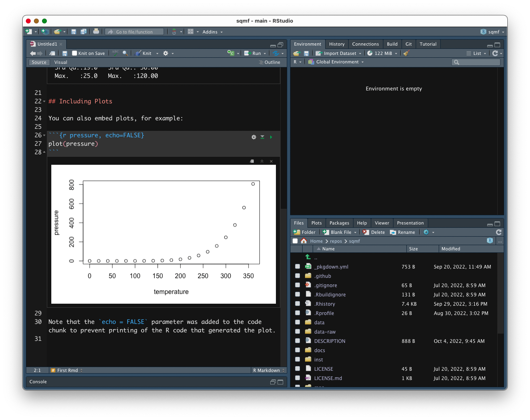The image size is (530, 420).
Task: Open the List view dropdown in the Environment pane
Action: (476, 53)
